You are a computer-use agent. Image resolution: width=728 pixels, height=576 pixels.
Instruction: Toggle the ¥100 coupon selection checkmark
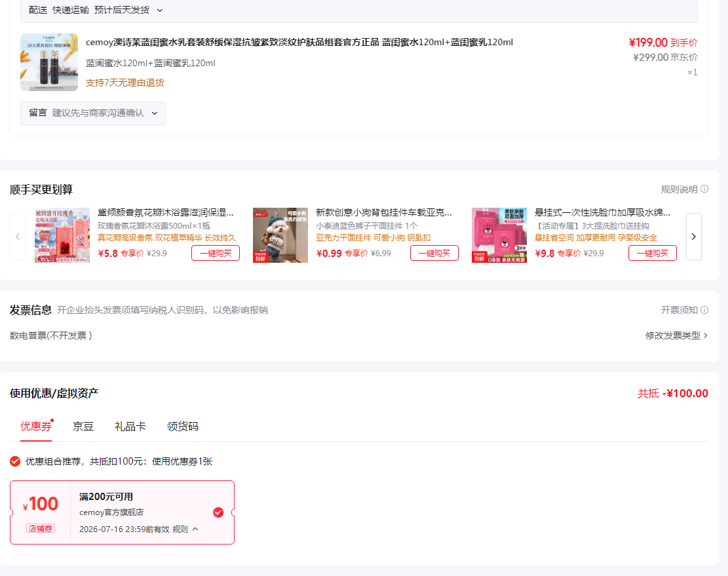coord(218,512)
